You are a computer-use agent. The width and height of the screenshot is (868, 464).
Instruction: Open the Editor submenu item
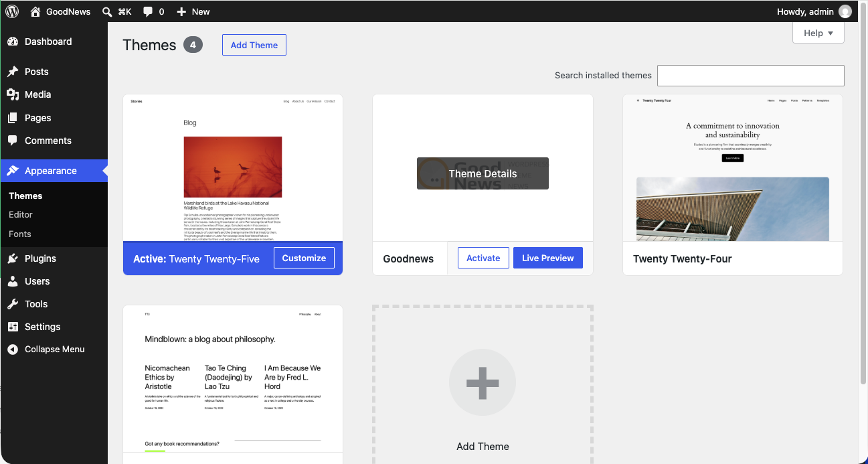point(21,215)
